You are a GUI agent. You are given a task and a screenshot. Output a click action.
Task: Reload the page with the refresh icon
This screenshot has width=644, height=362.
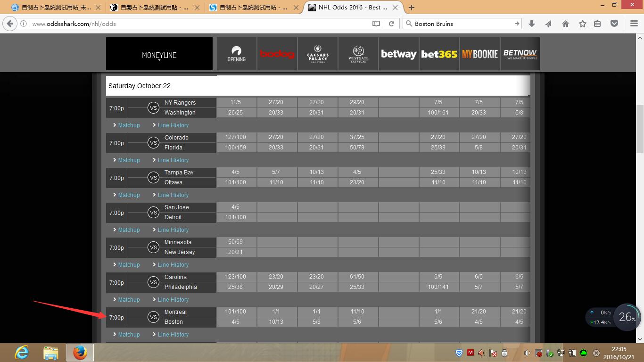click(x=391, y=24)
